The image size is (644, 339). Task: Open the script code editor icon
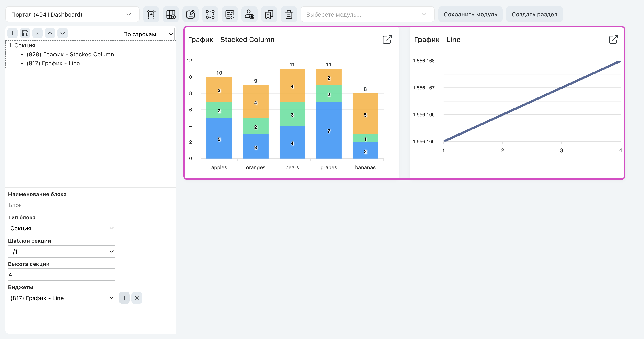(230, 14)
